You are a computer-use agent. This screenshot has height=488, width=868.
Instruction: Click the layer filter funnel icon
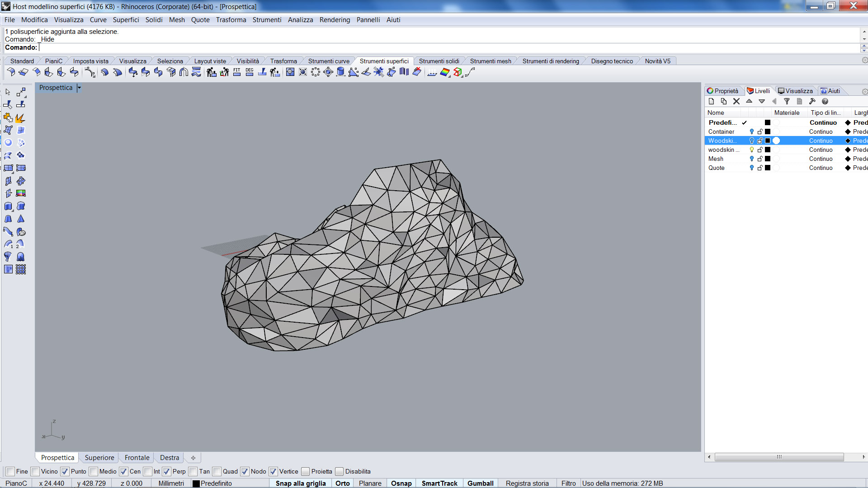(x=787, y=101)
